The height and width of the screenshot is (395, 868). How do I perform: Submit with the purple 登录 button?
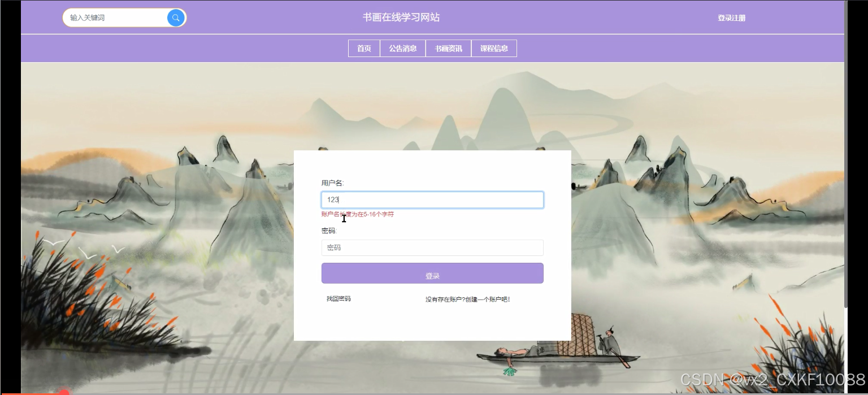pyautogui.click(x=432, y=274)
